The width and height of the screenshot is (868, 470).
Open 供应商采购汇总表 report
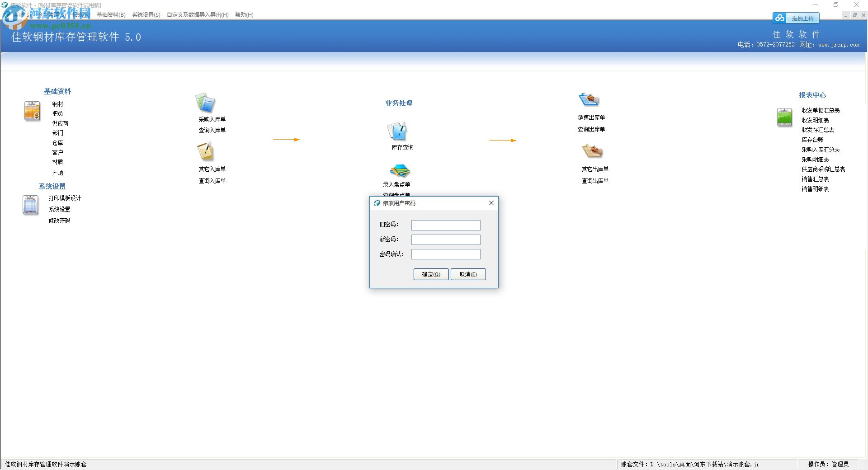click(x=823, y=169)
